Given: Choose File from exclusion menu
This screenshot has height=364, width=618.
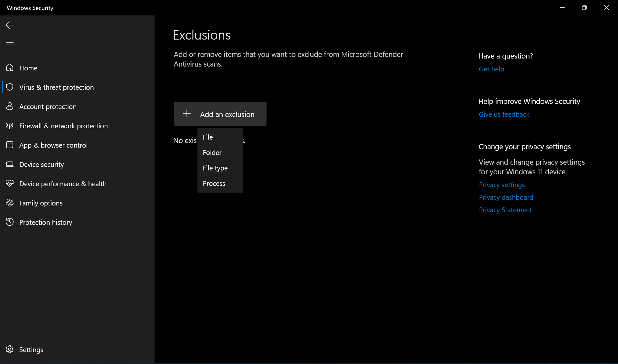Looking at the screenshot, I should [208, 137].
